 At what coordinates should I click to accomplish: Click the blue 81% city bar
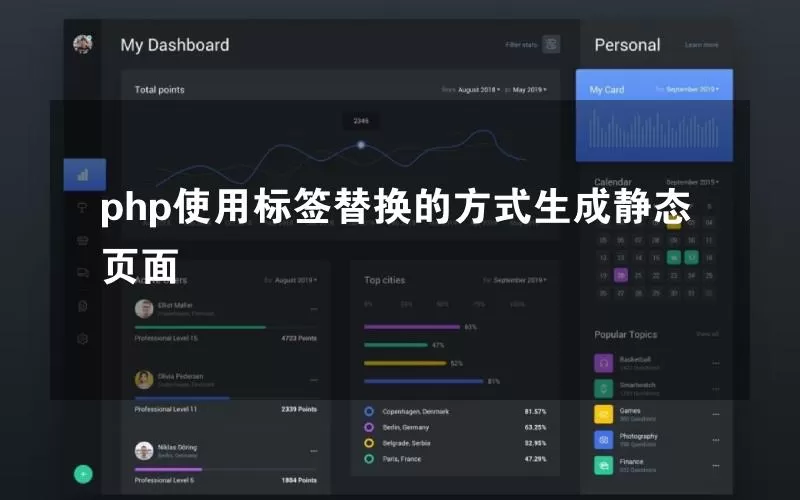point(423,381)
